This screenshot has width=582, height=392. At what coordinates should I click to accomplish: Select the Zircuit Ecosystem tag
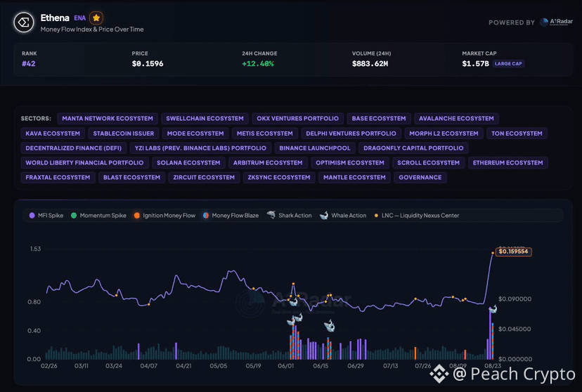pos(204,177)
